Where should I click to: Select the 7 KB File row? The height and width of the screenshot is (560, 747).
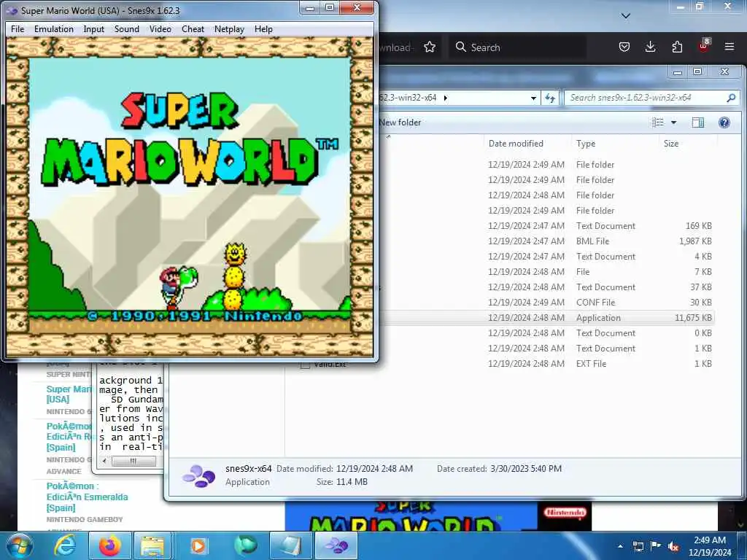tap(548, 271)
